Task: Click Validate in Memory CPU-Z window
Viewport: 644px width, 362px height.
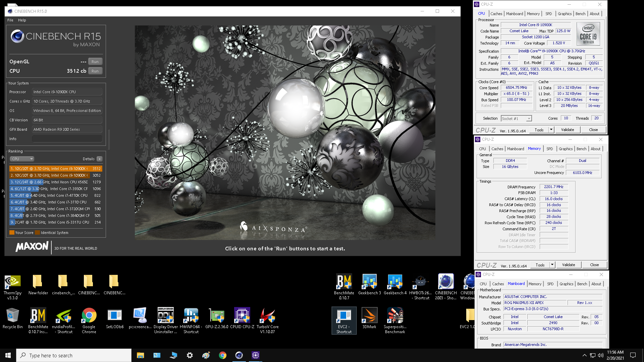Action: coord(569,265)
